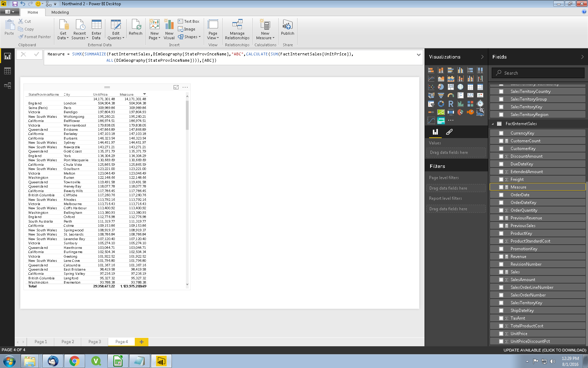The image size is (588, 368).
Task: Check the SalesTerritoryCountry field
Action: click(501, 91)
